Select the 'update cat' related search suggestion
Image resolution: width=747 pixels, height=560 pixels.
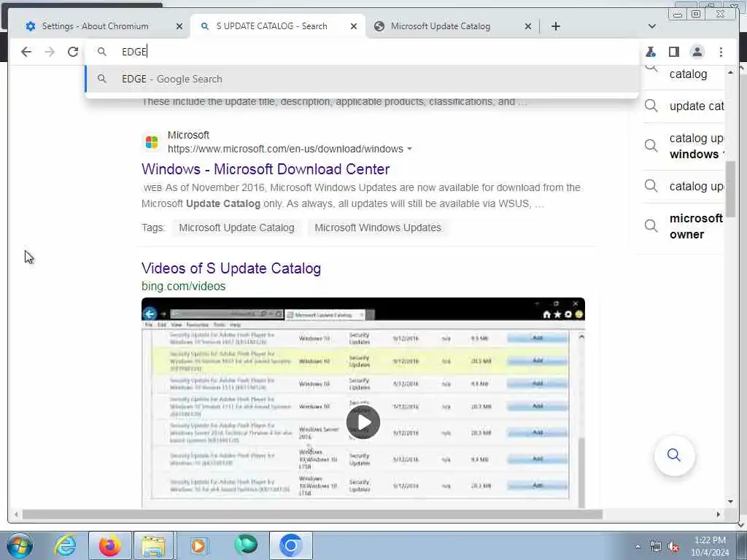tap(696, 106)
